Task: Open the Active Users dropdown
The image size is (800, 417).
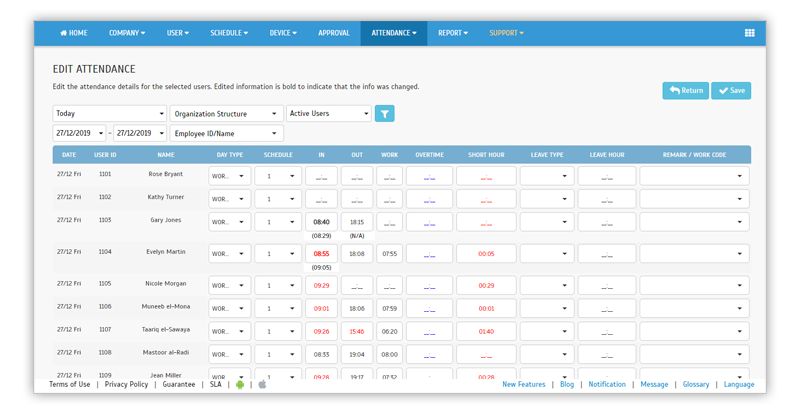Action: (329, 113)
